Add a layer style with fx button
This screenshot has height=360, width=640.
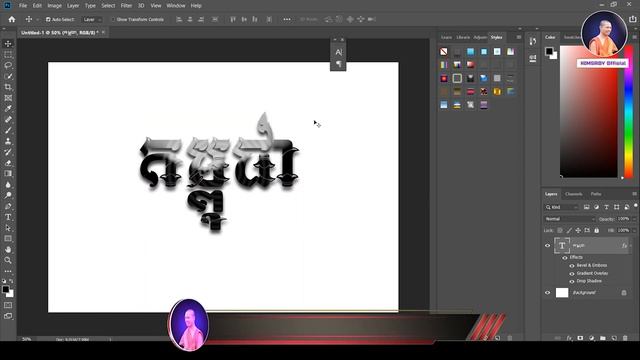point(569,338)
